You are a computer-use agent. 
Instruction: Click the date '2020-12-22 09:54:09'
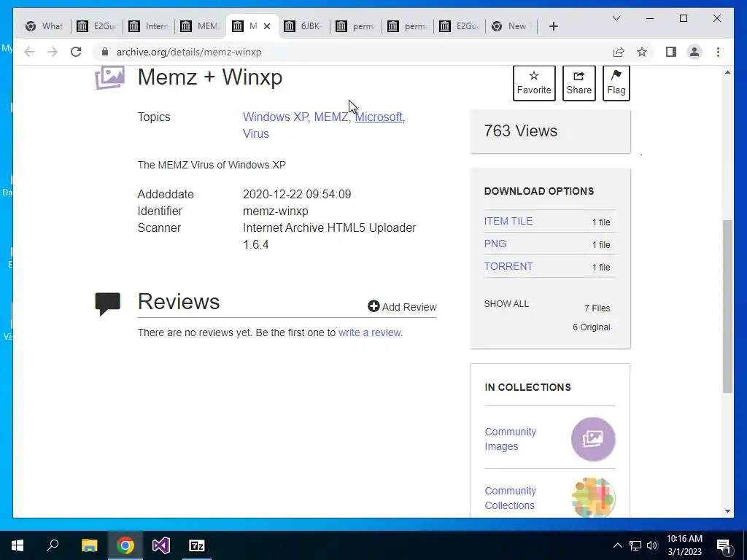(297, 194)
